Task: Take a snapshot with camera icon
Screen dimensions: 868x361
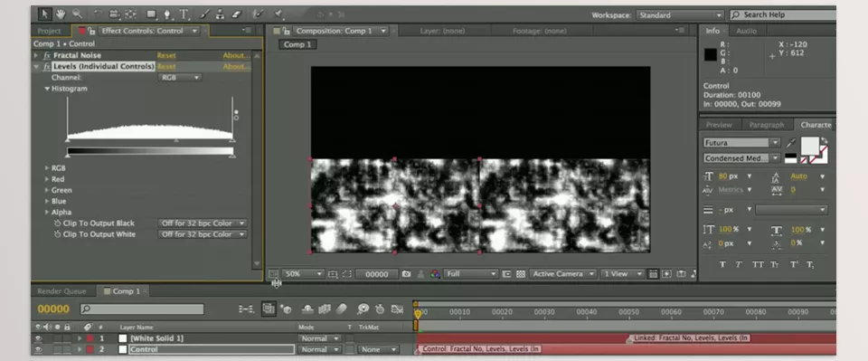Action: (406, 274)
